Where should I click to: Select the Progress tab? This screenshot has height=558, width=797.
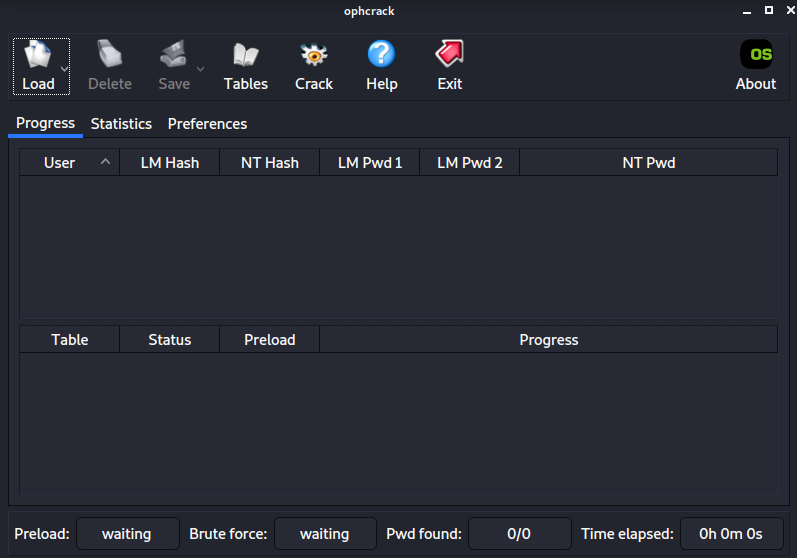(x=45, y=123)
